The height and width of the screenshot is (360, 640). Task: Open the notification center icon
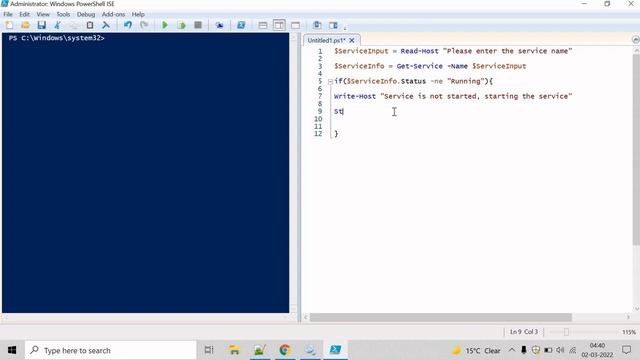tap(627, 350)
